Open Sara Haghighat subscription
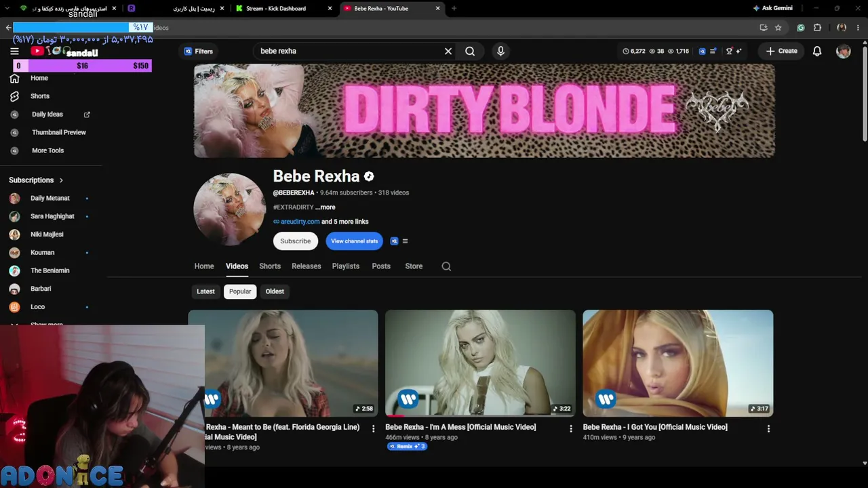868x488 pixels. 52,216
